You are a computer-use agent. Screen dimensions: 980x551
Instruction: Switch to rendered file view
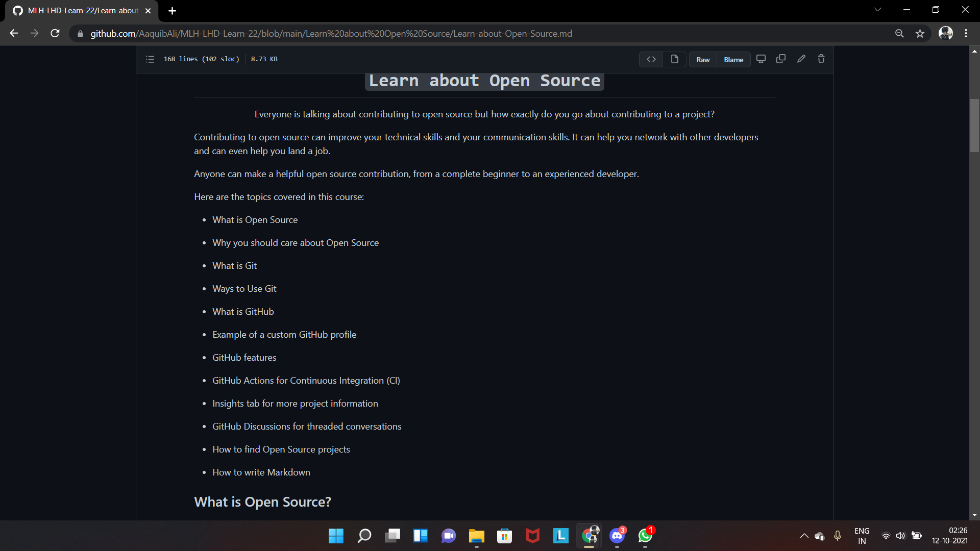click(x=674, y=59)
